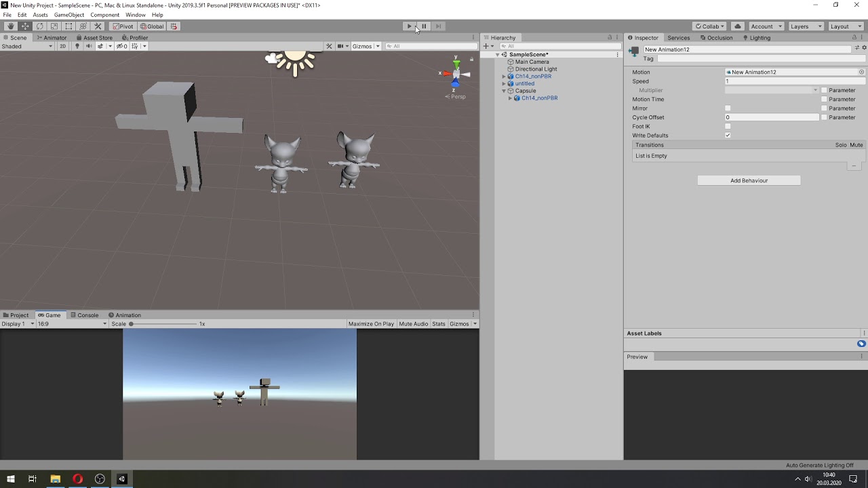Image resolution: width=868 pixels, height=488 pixels.
Task: Select the Rect Transform tool
Action: pos(69,26)
